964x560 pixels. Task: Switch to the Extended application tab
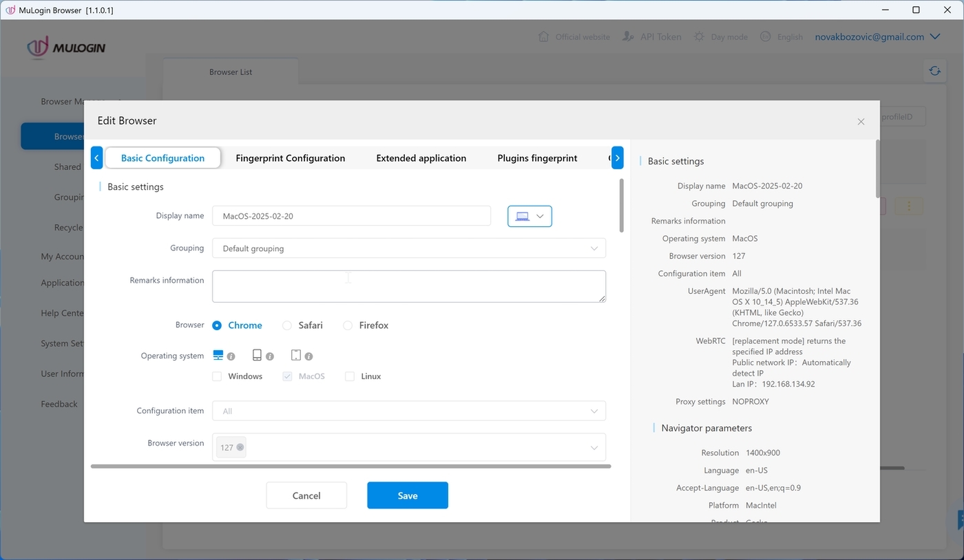[421, 158]
